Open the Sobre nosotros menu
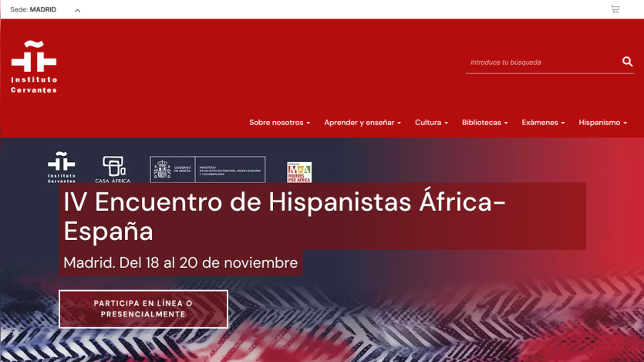 tap(280, 123)
